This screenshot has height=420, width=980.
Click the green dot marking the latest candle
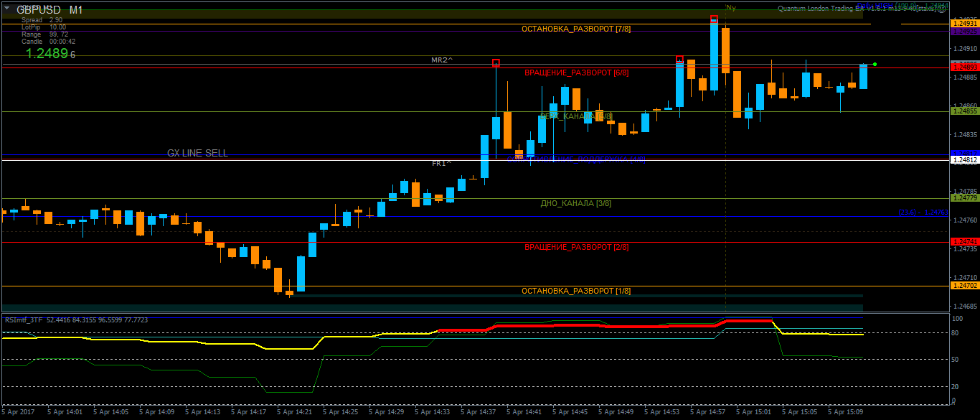(x=875, y=65)
